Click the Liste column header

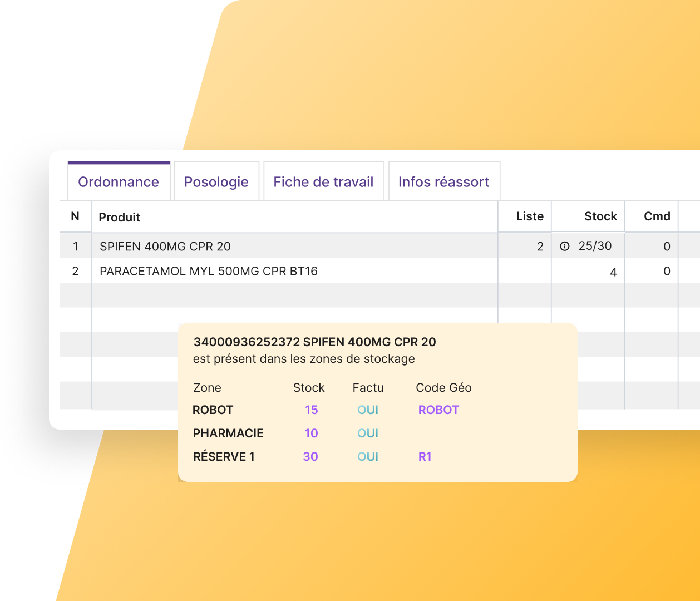[530, 216]
